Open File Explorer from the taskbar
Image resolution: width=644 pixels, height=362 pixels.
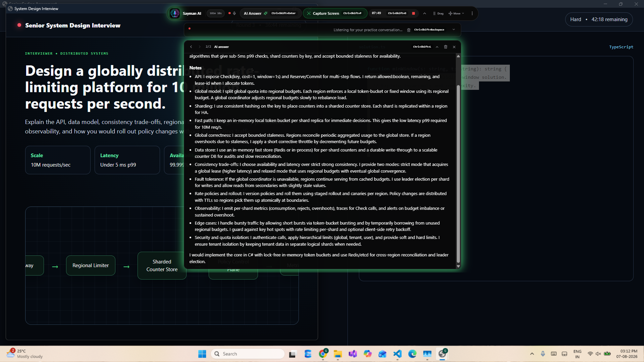(338, 354)
